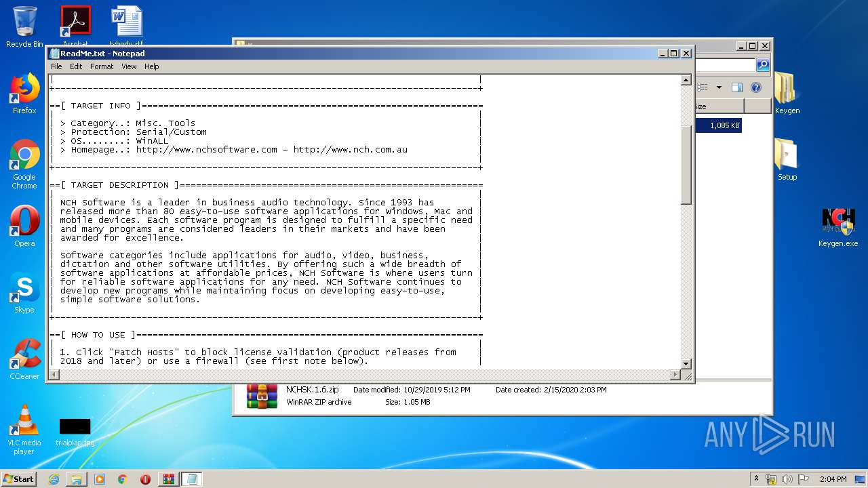Image resolution: width=868 pixels, height=488 pixels.
Task: Open the Format menu in Notepad
Action: 102,66
